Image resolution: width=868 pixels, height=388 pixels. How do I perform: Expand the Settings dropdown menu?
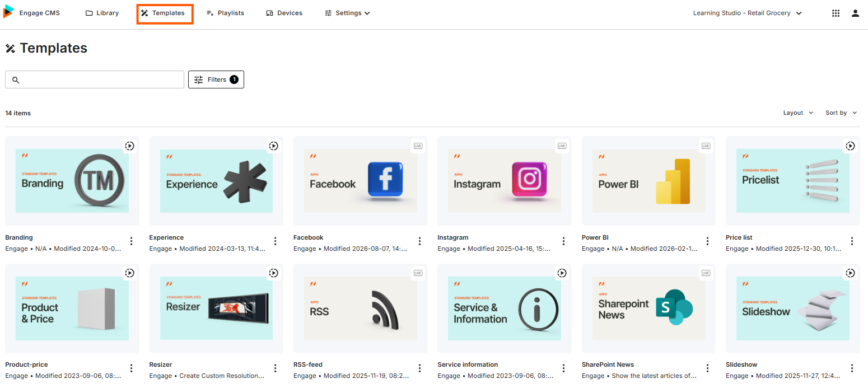[x=347, y=13]
